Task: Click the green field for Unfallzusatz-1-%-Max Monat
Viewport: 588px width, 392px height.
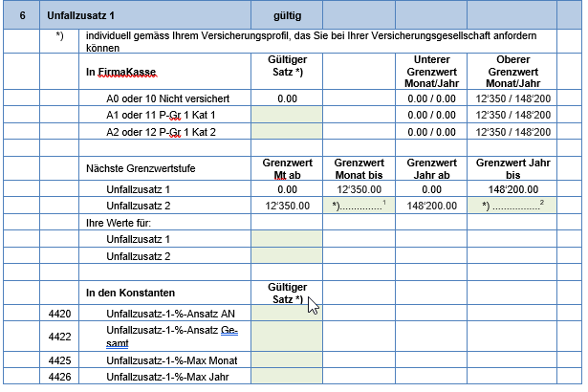Action: pos(287,359)
